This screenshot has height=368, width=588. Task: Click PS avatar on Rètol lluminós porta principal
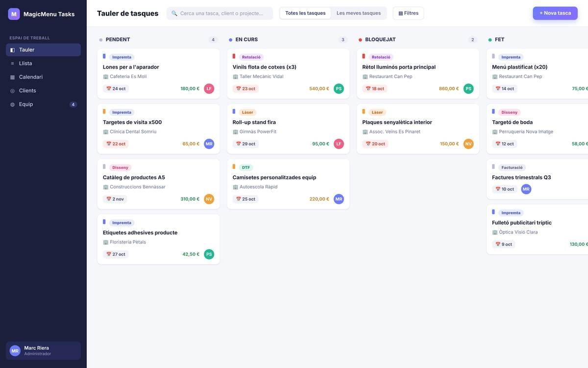tap(468, 89)
